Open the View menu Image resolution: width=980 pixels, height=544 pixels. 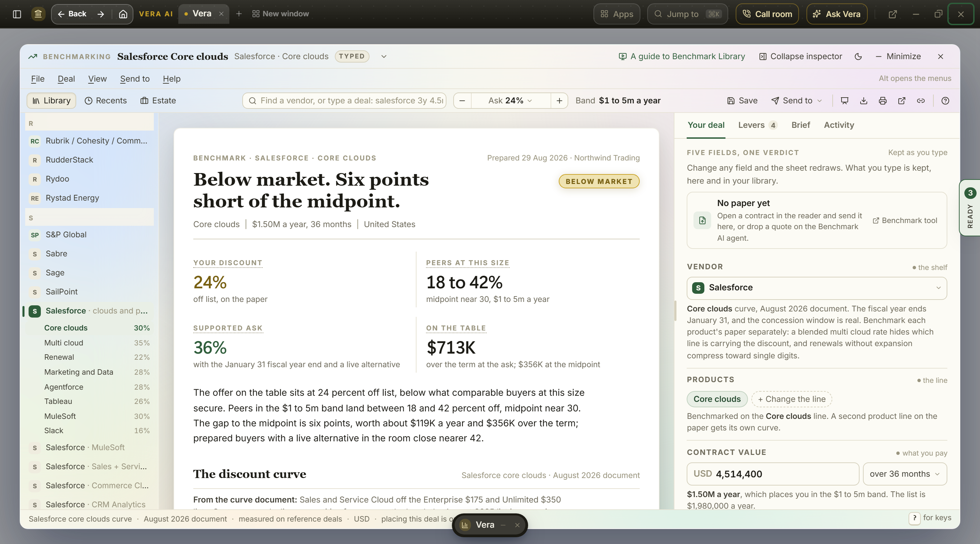97,79
